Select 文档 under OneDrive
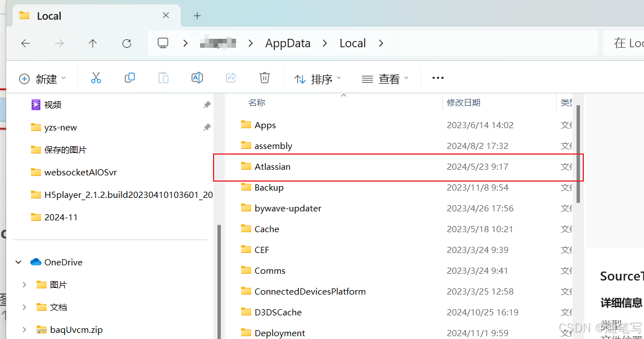644x339 pixels. [x=58, y=307]
